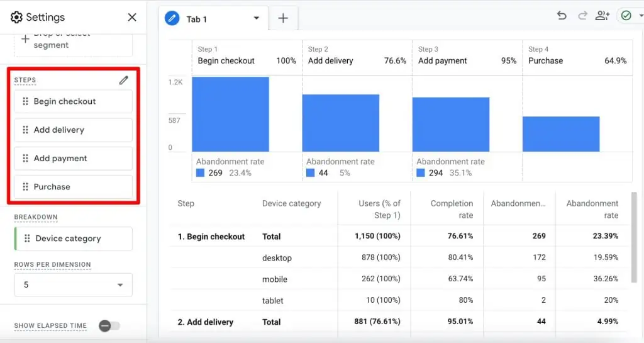
Task: Click the green checkmark status icon
Action: click(x=626, y=16)
